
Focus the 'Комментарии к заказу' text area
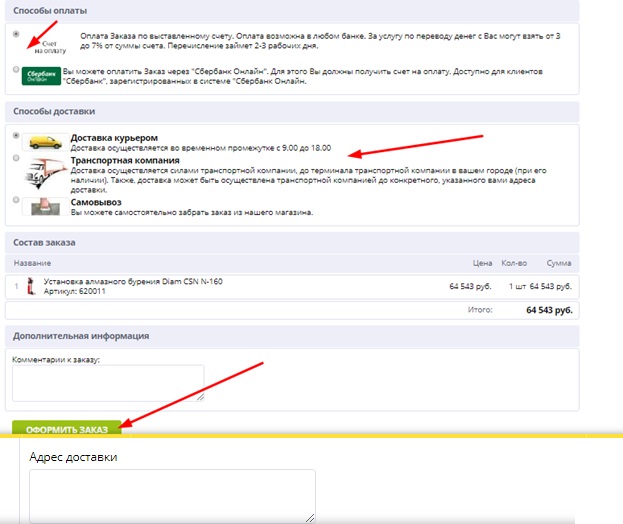tap(107, 383)
